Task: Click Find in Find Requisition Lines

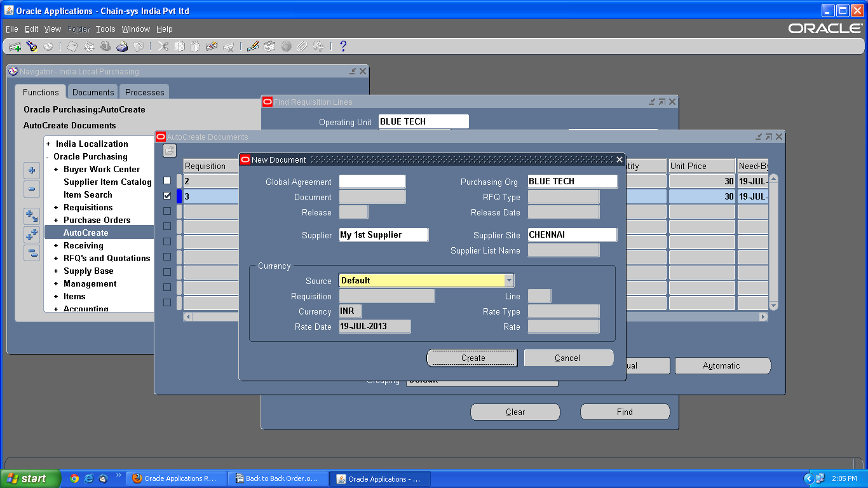Action: point(625,412)
